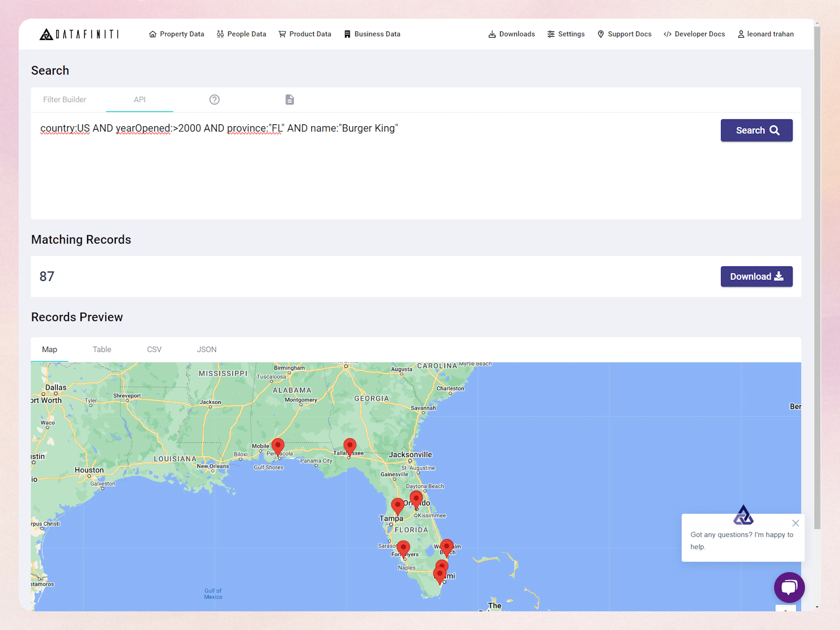Switch to the Filter Builder tab
Image resolution: width=840 pixels, height=630 pixels.
pyautogui.click(x=65, y=99)
